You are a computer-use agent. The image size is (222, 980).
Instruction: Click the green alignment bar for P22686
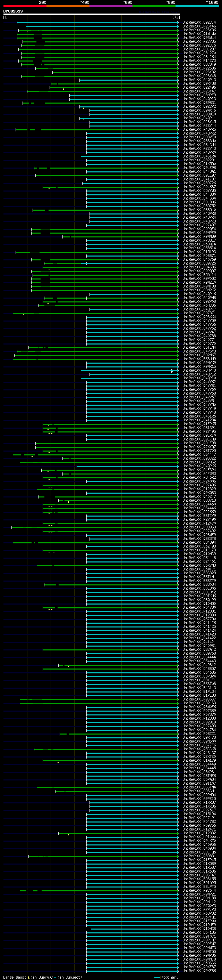click(x=106, y=68)
